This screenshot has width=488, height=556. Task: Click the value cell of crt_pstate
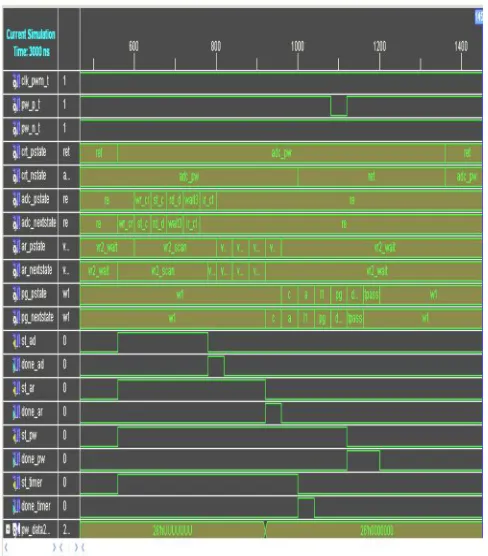pos(69,152)
